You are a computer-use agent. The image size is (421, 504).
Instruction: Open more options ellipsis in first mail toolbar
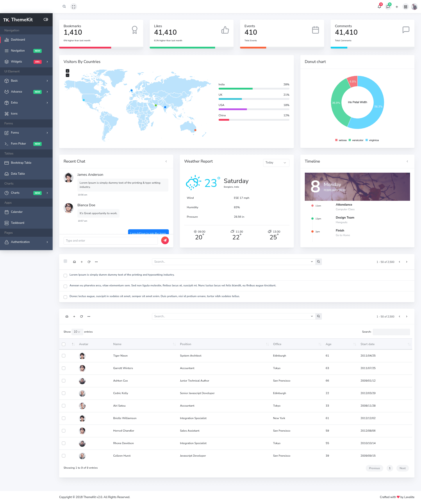(x=96, y=262)
